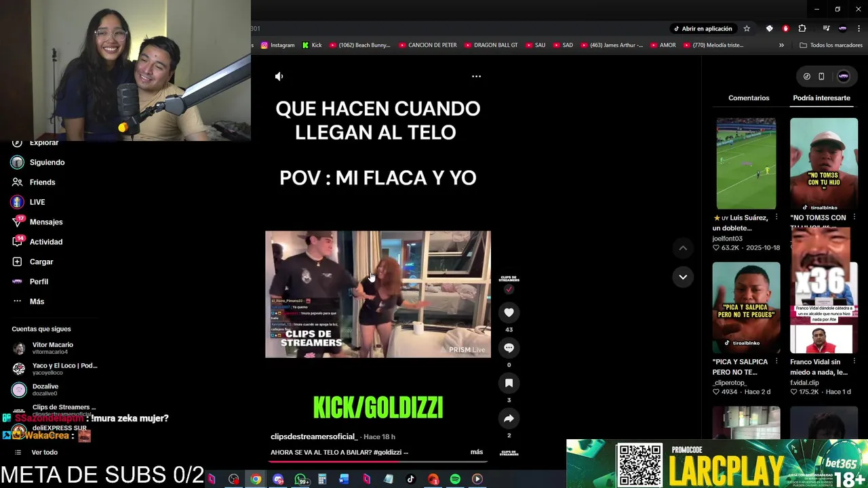Open more options for PICA Y SALPICA video
The image size is (868, 488).
(x=776, y=362)
